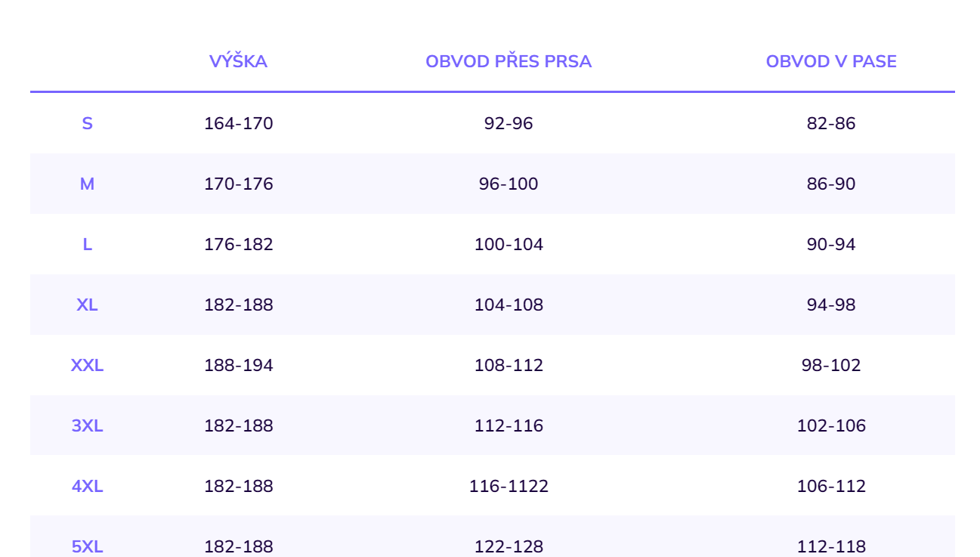Select the 3XL size row label

tap(87, 425)
